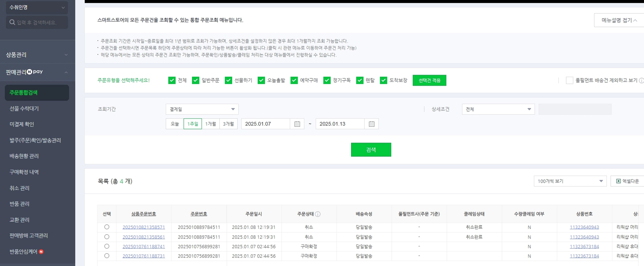Click the end date field 2025.01.13
This screenshot has width=644, height=266.
340,124
